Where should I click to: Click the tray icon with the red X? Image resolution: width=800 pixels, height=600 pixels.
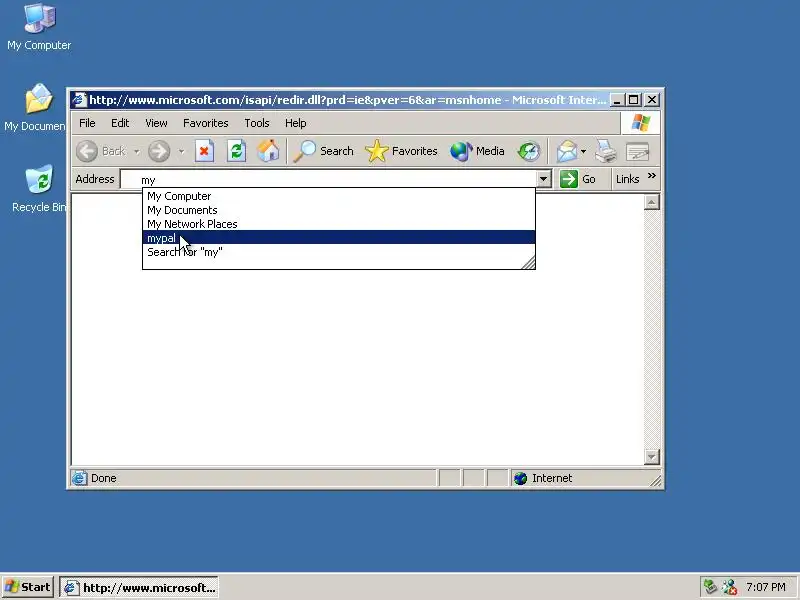click(730, 587)
